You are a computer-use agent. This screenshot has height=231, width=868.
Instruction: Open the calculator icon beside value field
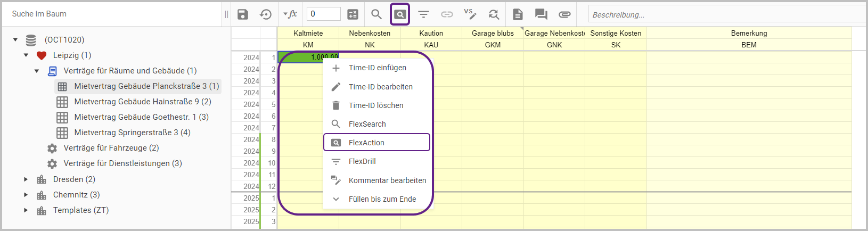(353, 14)
